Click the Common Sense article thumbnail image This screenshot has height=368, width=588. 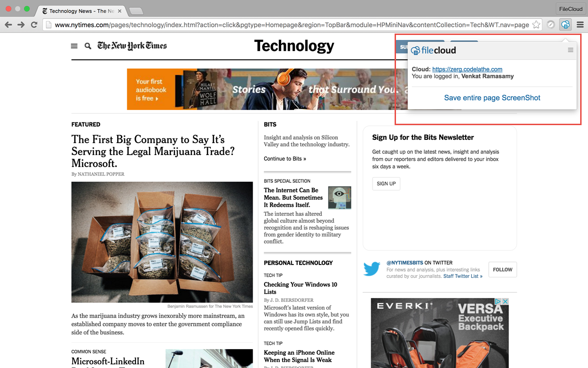209,358
